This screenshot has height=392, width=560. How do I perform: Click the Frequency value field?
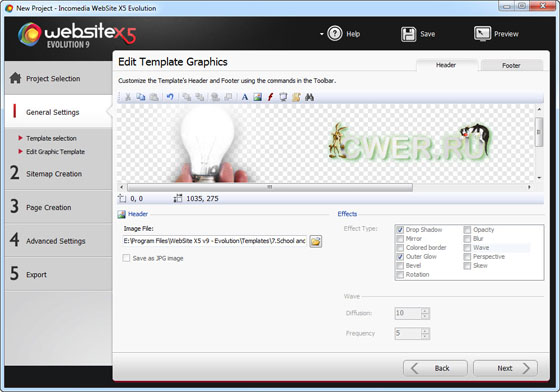click(408, 333)
